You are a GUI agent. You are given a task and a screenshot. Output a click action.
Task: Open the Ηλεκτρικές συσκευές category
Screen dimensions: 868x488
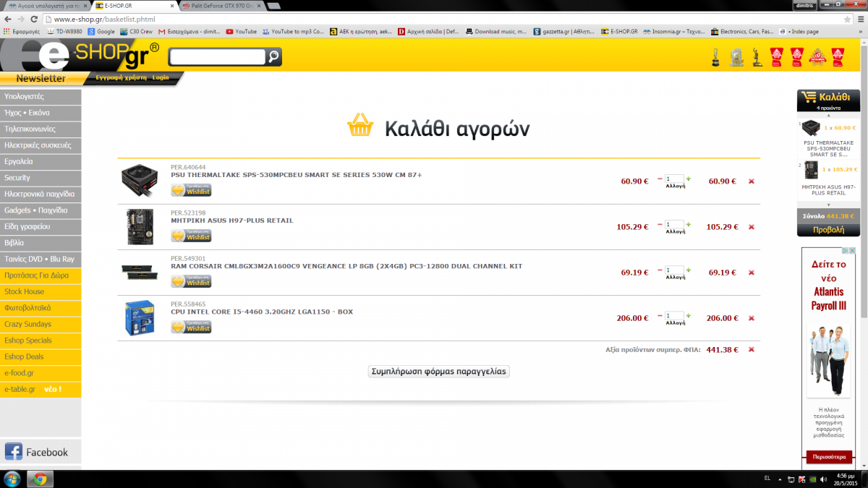41,145
